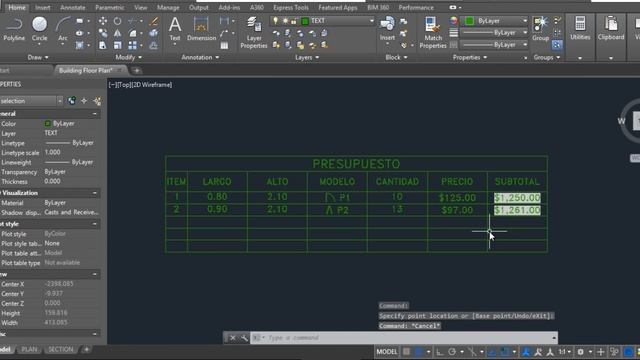Open the Clipboard panel
640x360 pixels.
click(611, 29)
